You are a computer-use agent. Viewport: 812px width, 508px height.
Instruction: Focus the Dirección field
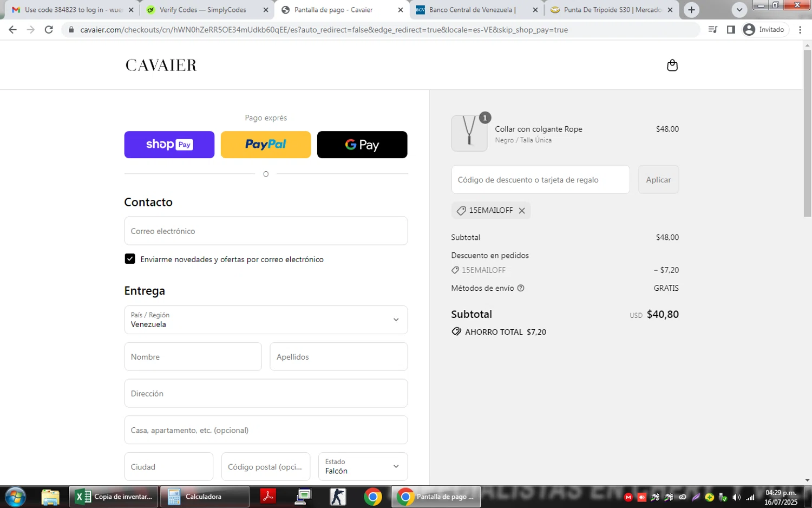266,393
